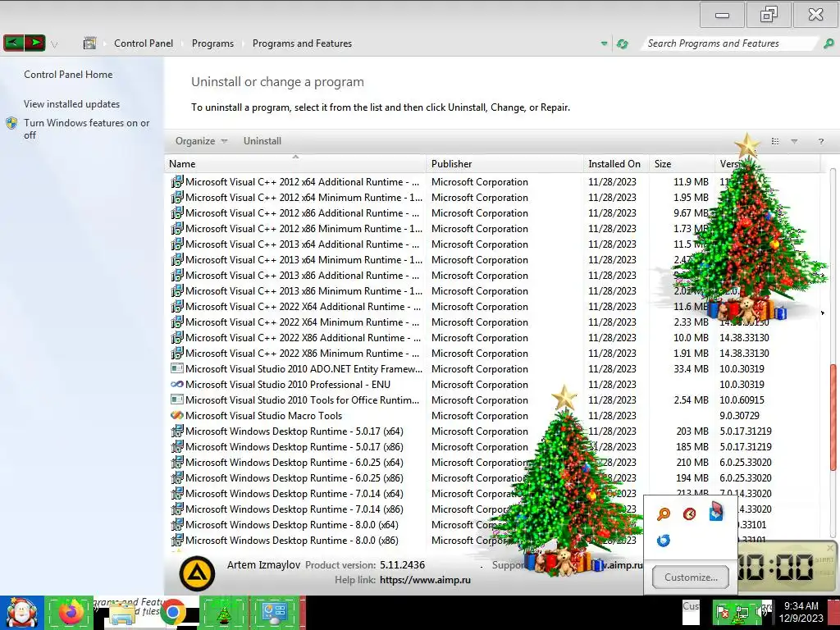Click the red Forward arrow button
Screen dimensions: 840x630
pyautogui.click(x=34, y=43)
